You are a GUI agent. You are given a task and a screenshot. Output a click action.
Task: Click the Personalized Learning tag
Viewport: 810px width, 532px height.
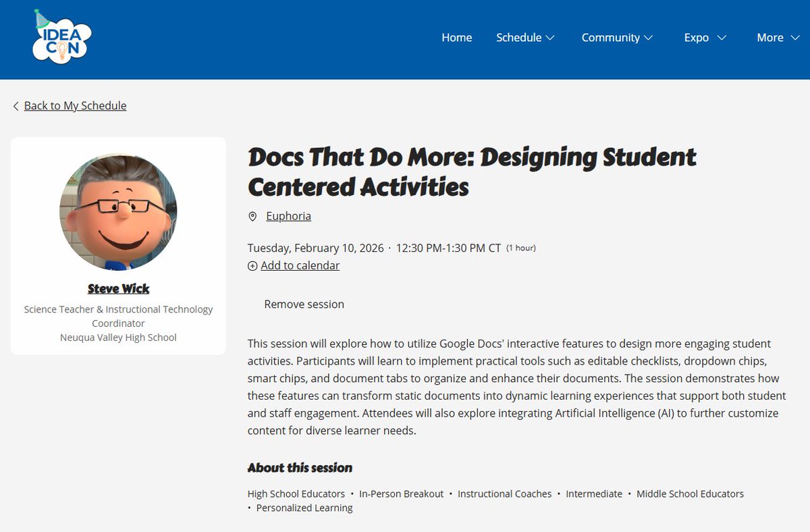tap(304, 508)
